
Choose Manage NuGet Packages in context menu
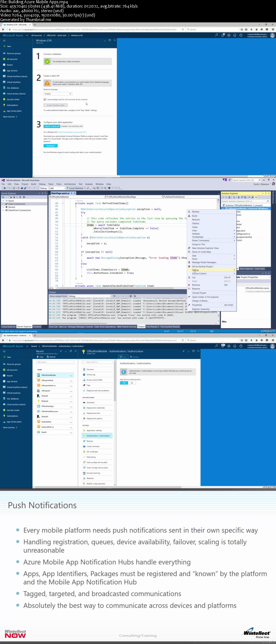205,262
